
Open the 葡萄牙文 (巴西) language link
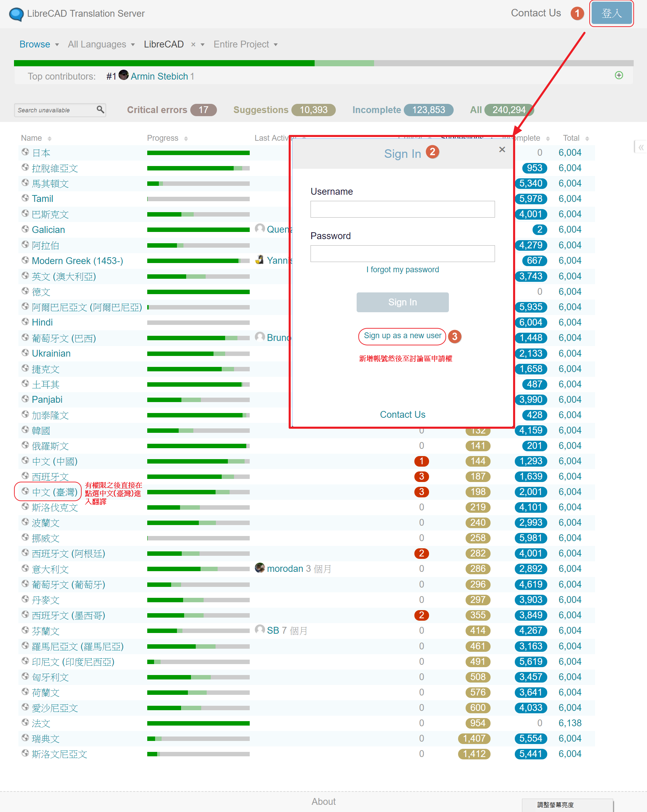[x=64, y=338]
